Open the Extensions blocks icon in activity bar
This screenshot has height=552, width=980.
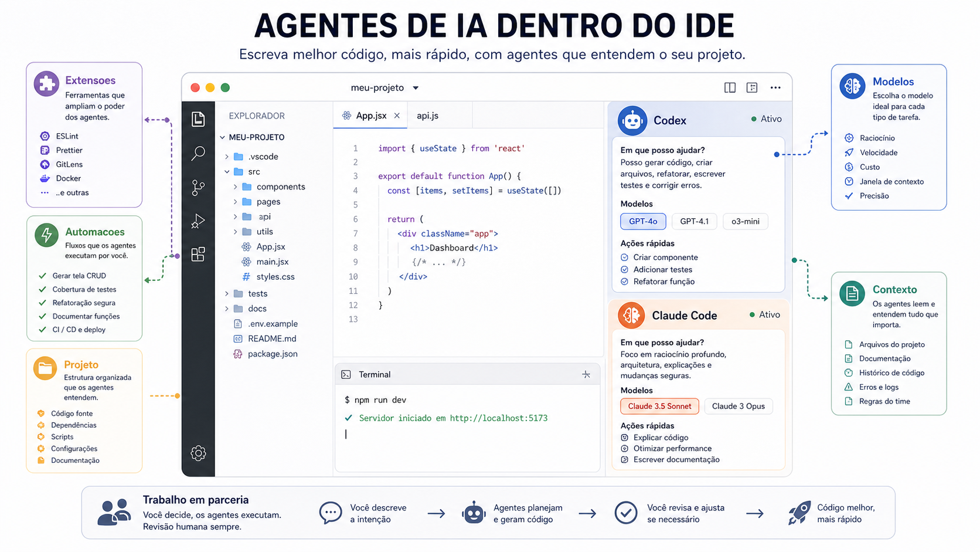(x=198, y=255)
